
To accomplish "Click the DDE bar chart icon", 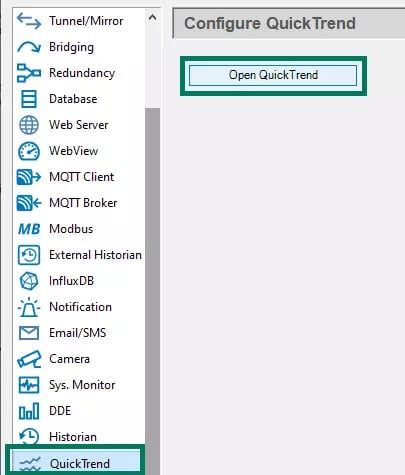I will tap(29, 411).
